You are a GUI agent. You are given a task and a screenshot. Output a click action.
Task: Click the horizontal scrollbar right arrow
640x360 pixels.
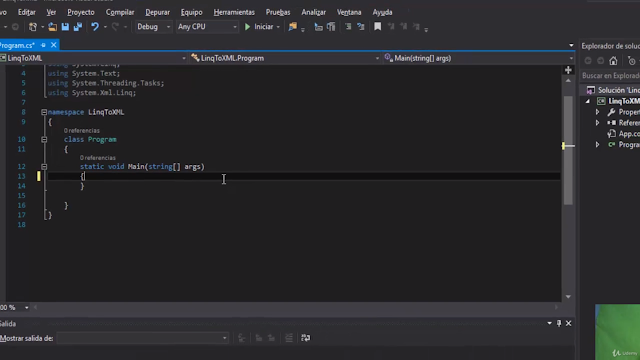[x=556, y=307]
